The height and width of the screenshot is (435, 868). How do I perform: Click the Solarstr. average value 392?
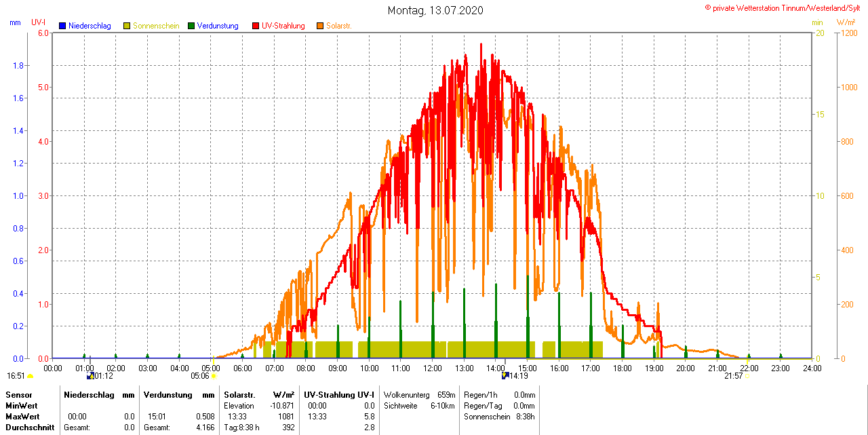coord(288,428)
